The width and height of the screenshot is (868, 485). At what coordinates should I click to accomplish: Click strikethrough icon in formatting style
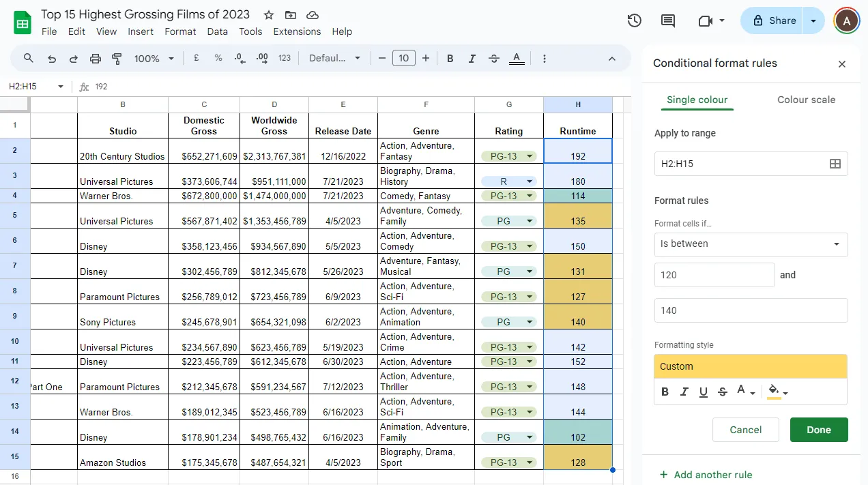click(x=723, y=392)
